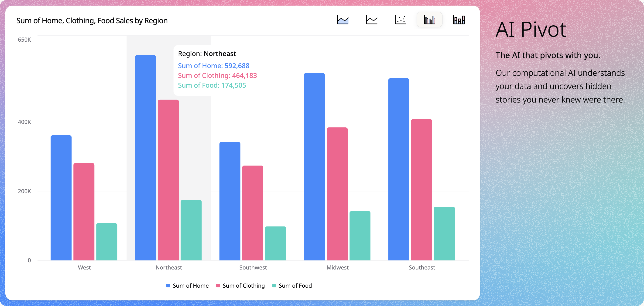Image resolution: width=644 pixels, height=306 pixels.
Task: Click the Southwest axis label
Action: coord(253,267)
